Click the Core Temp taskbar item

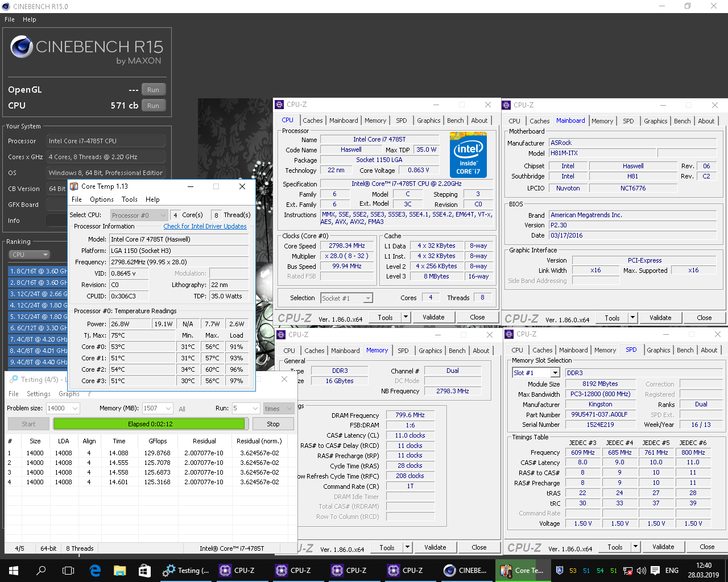point(523,570)
